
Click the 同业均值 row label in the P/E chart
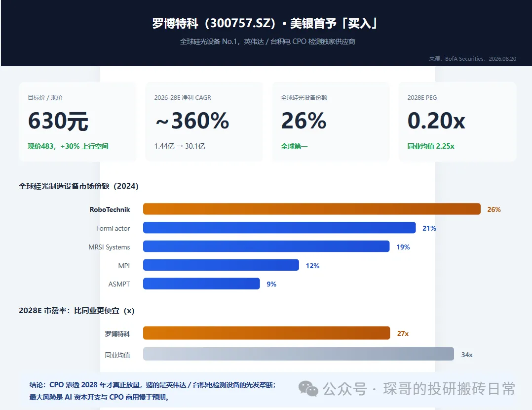[117, 355]
